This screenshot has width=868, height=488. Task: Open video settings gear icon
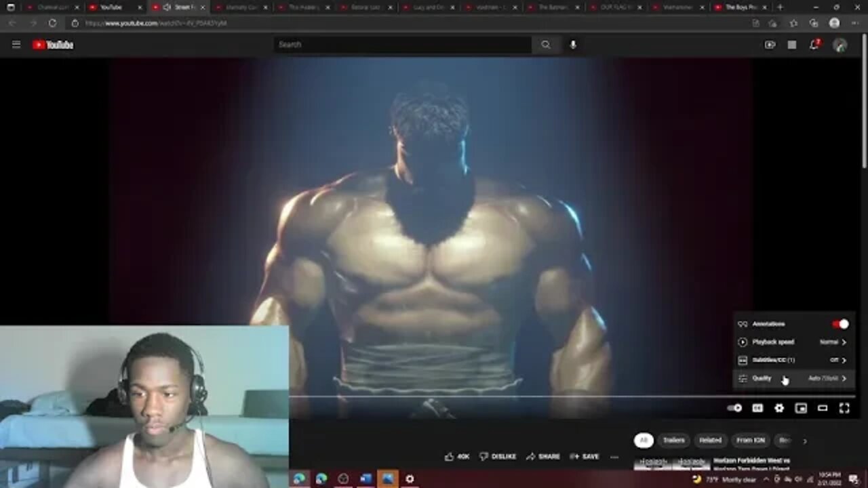pos(779,408)
